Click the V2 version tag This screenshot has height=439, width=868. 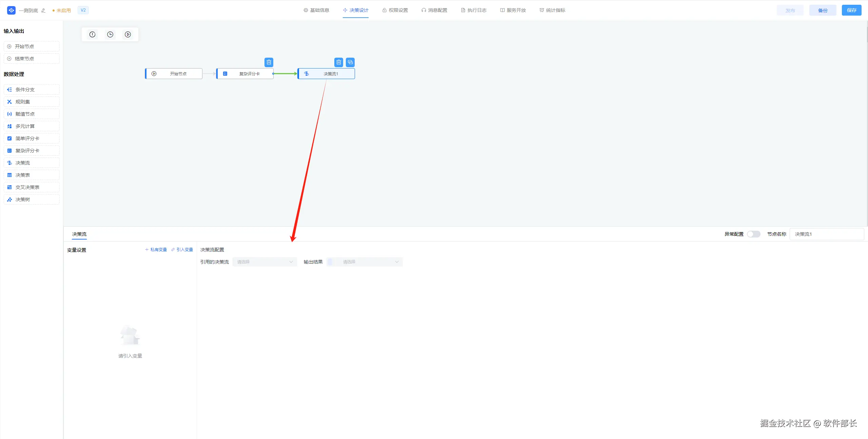[83, 10]
